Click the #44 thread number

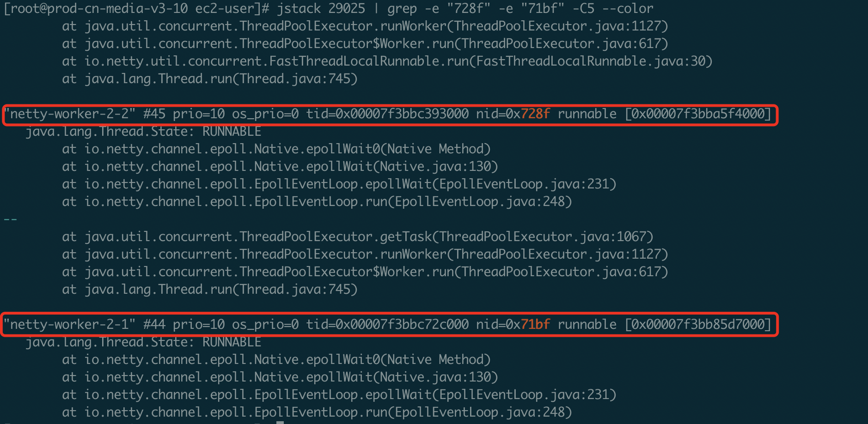pos(154,325)
